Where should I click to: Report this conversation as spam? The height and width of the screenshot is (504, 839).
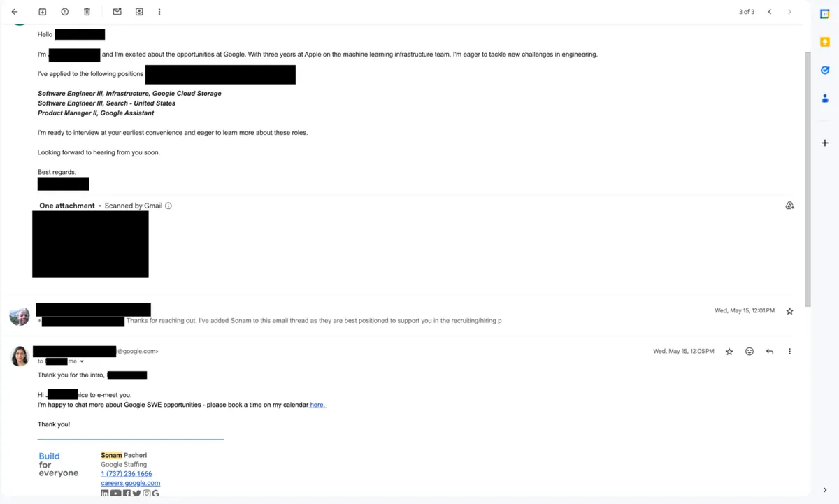pos(65,12)
